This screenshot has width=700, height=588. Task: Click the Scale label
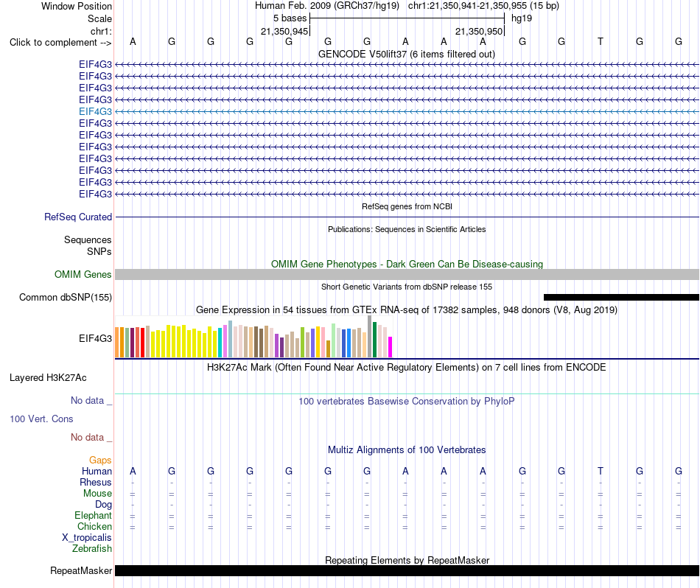point(99,18)
